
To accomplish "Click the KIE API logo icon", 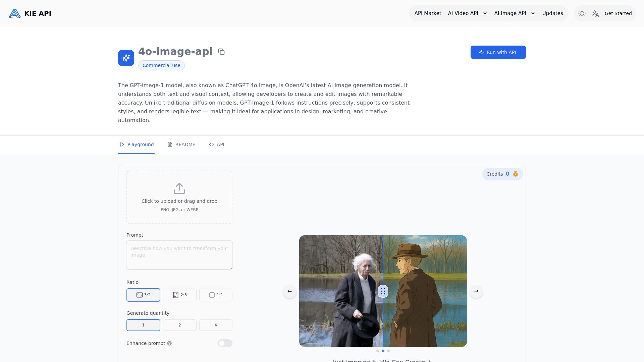I will pyautogui.click(x=14, y=13).
